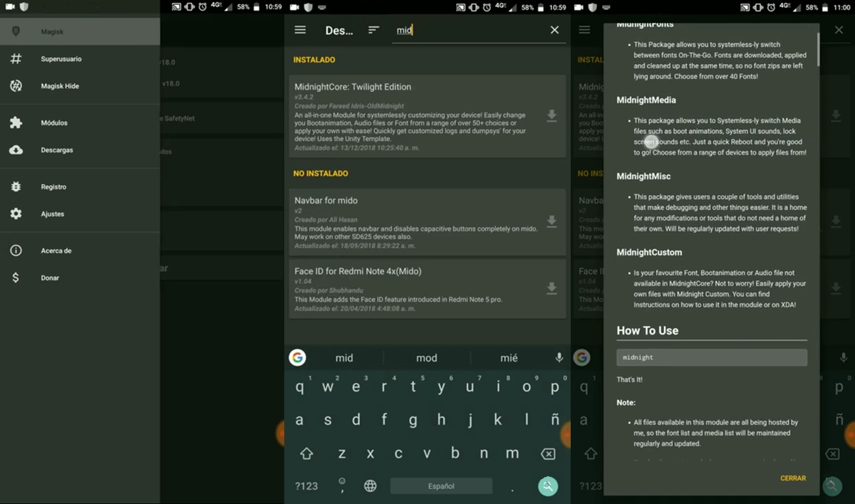Choose keyboard suggestion 'mid'
The width and height of the screenshot is (855, 504).
click(344, 358)
